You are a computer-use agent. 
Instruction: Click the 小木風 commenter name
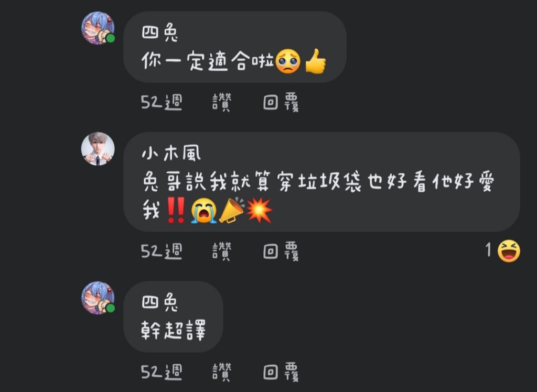(x=171, y=154)
